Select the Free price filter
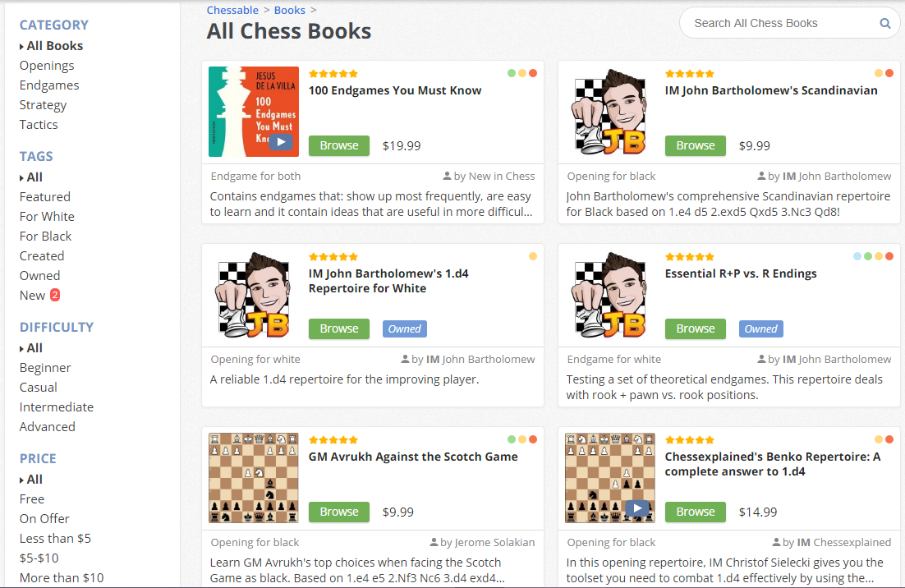 (31, 498)
